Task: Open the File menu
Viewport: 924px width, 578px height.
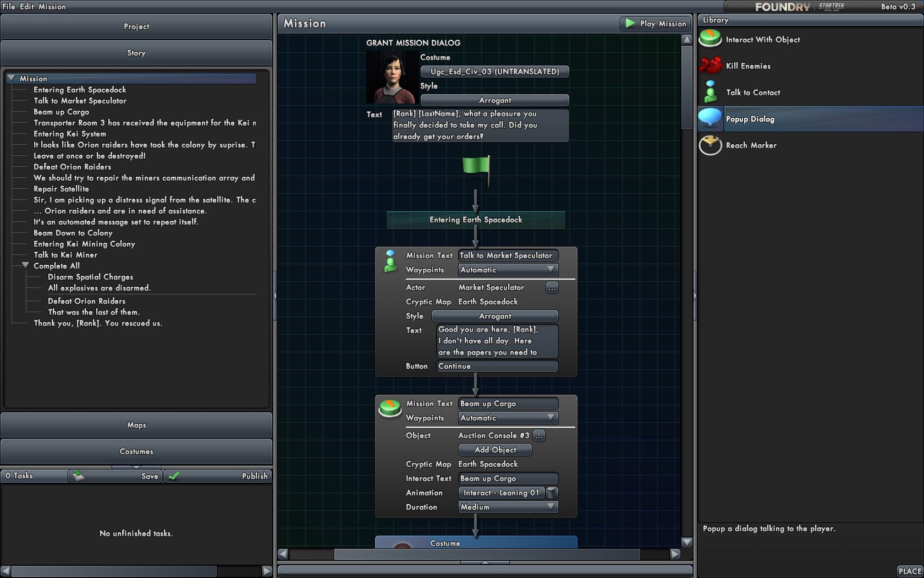Action: pos(9,7)
